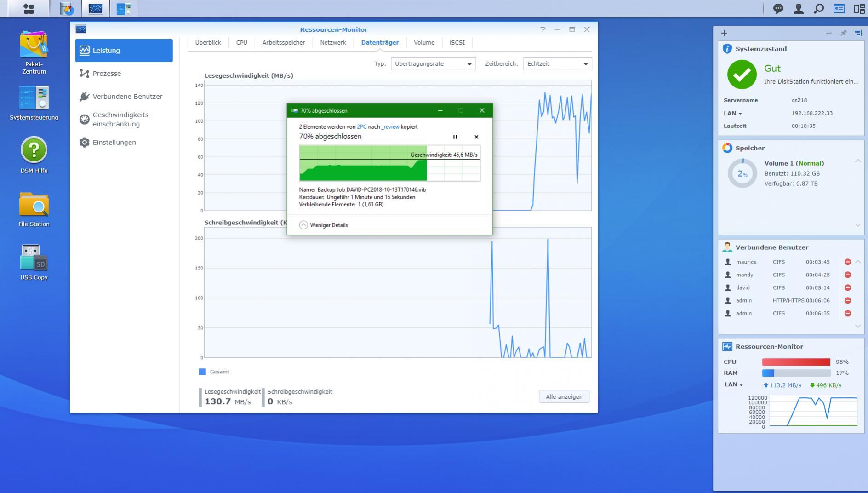Image resolution: width=868 pixels, height=493 pixels.
Task: Click the Volume 1 usage donut chart
Action: click(x=742, y=173)
